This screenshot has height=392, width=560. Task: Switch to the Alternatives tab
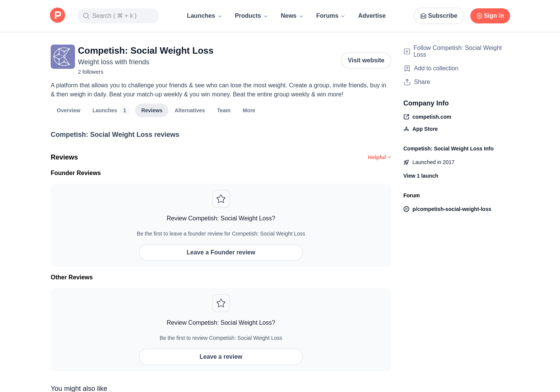190,110
